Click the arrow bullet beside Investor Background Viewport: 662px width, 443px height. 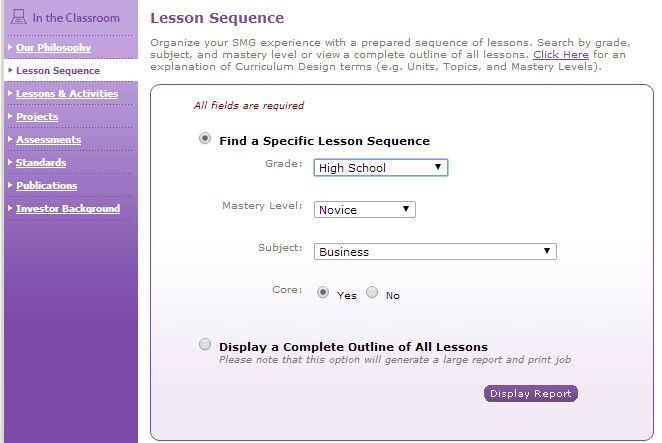(10, 208)
